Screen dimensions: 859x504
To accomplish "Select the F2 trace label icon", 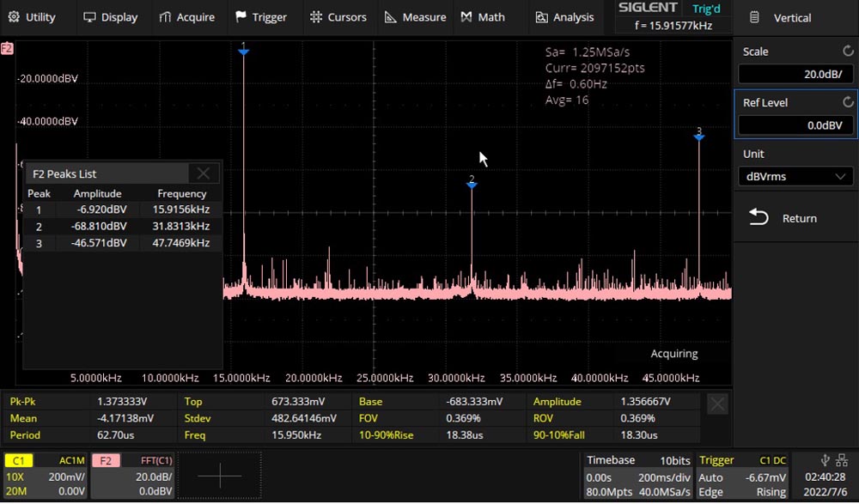I will tap(7, 49).
